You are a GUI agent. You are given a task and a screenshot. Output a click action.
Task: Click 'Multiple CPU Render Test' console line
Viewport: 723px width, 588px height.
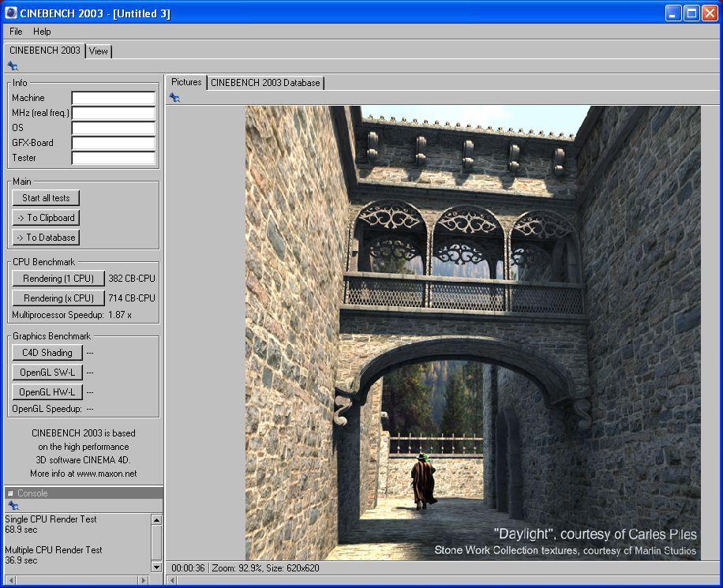[x=54, y=550]
